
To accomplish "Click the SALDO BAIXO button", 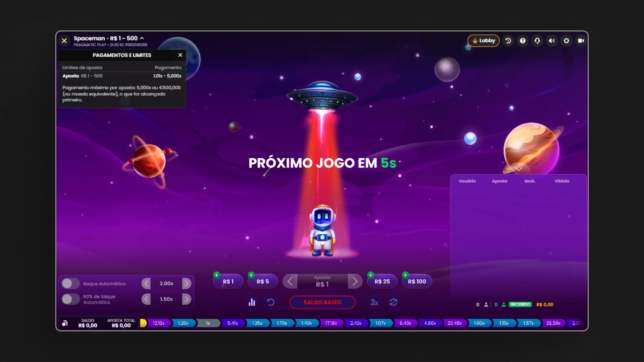I will (322, 302).
